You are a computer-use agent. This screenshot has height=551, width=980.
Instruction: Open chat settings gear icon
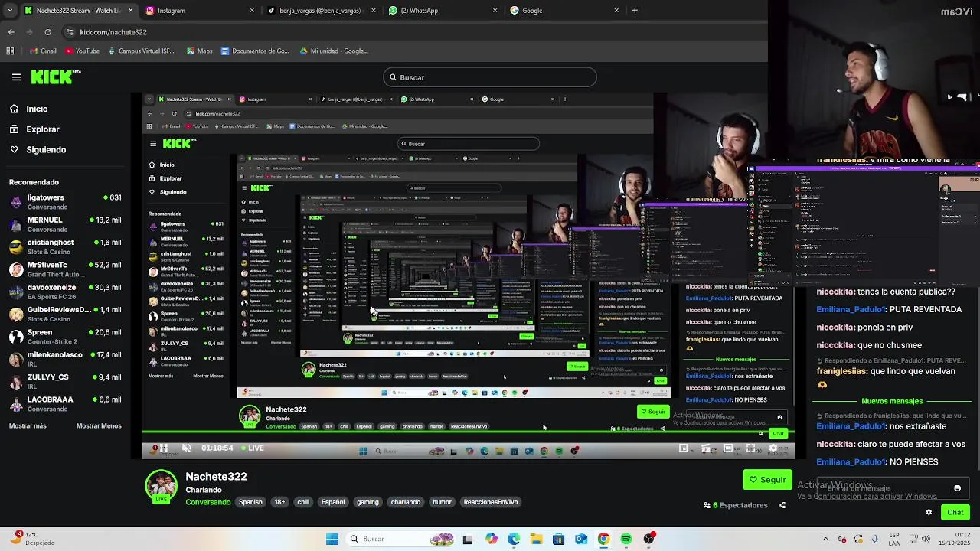click(x=929, y=513)
